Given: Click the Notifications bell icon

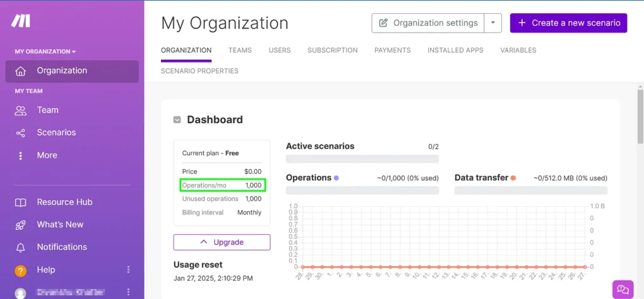Looking at the screenshot, I should coord(20,247).
